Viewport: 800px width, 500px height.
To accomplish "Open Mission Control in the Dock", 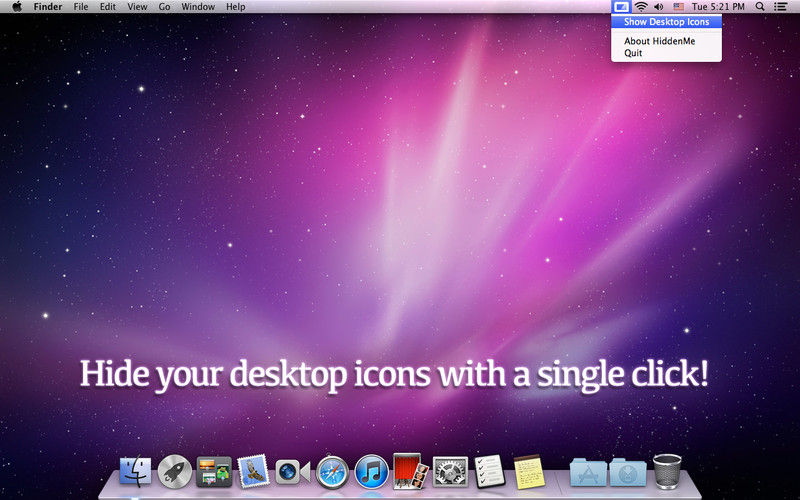I will pos(214,471).
